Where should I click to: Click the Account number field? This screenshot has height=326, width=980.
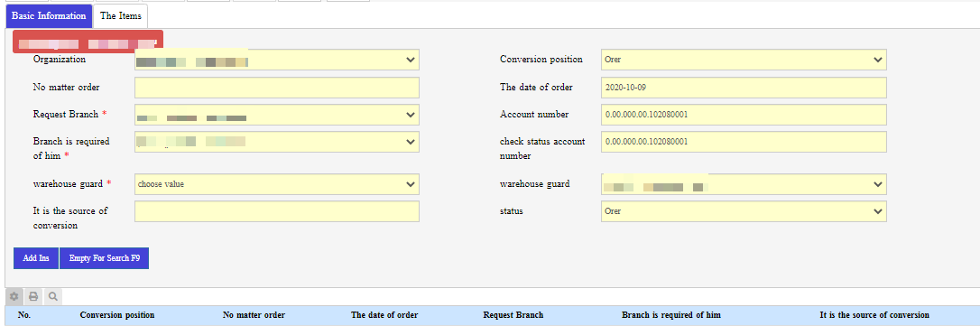pos(744,115)
